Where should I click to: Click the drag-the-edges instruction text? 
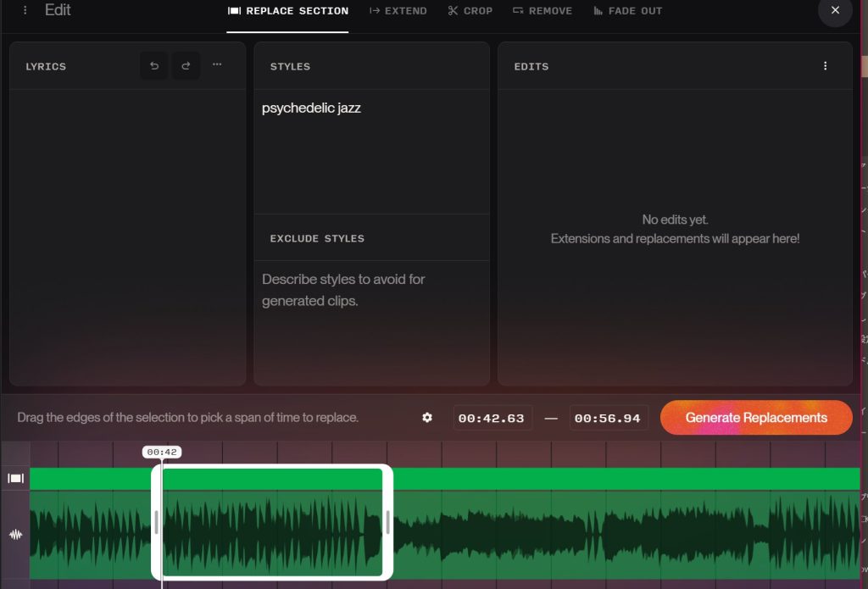[x=187, y=418]
